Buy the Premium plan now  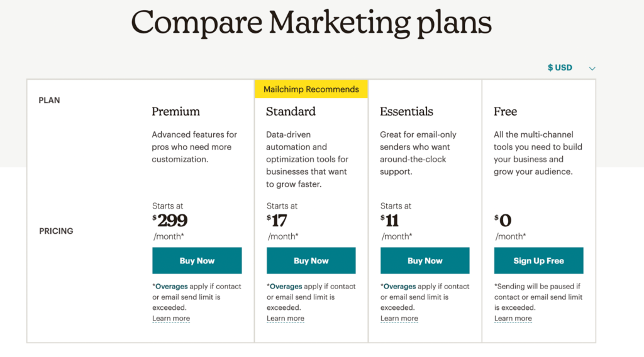point(197,261)
